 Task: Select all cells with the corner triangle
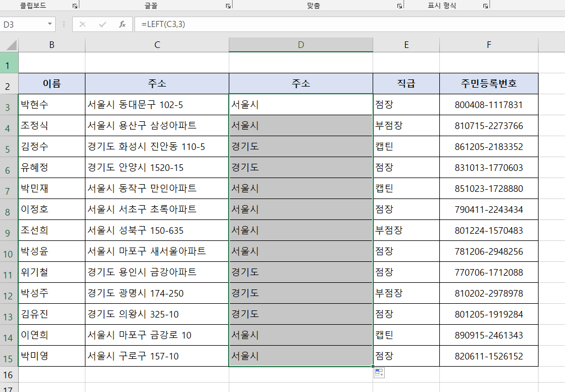coord(11,45)
